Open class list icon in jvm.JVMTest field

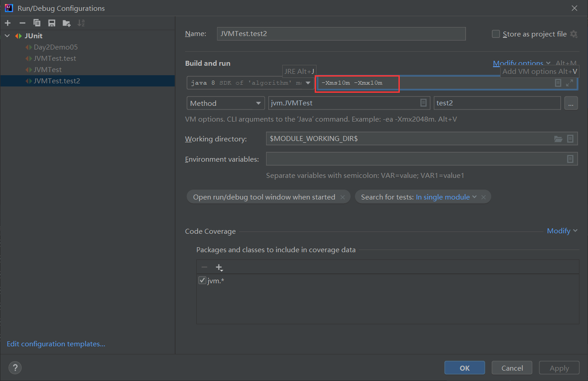click(x=423, y=103)
